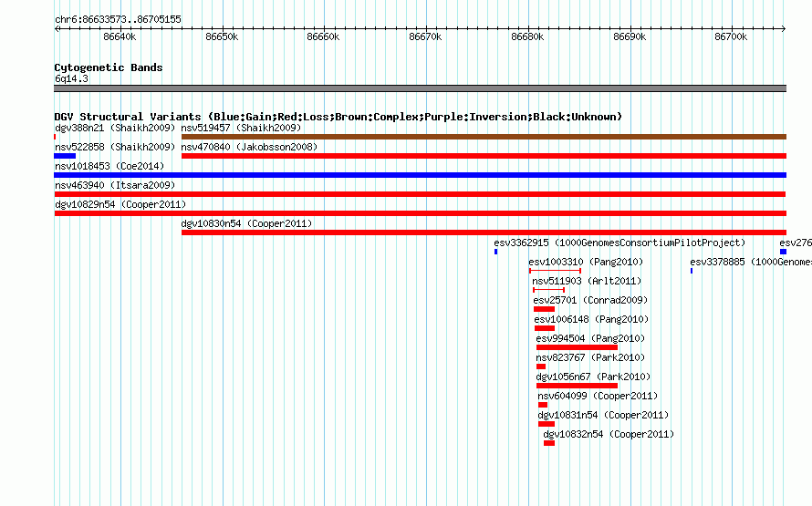
Task: Select the cut-off esv276 variant label
Action: [796, 243]
